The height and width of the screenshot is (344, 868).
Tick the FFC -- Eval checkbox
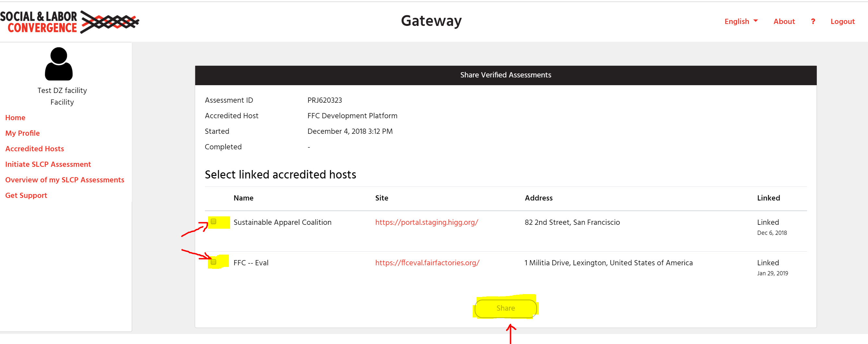pos(213,262)
